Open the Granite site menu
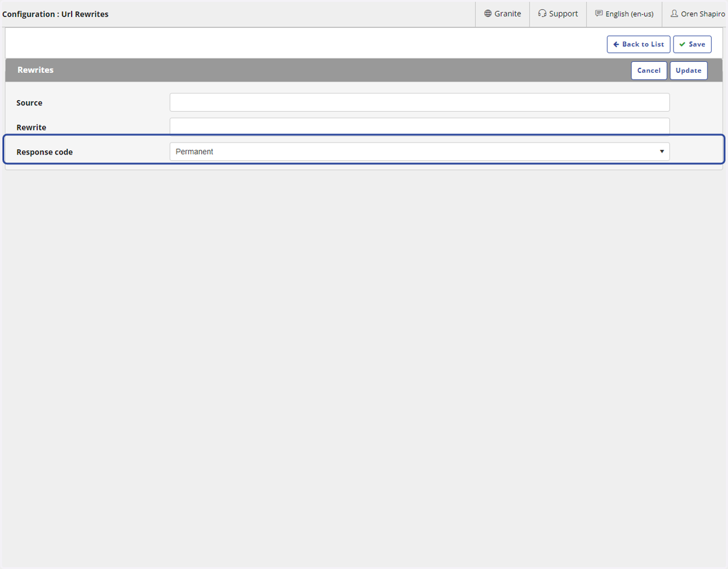 [x=502, y=13]
